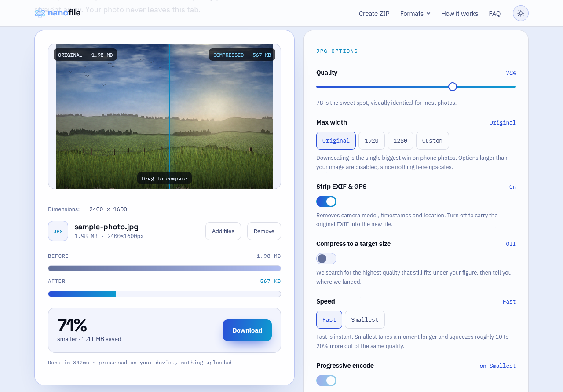
Task: Click the before/after photo preview
Action: pyautogui.click(x=165, y=117)
